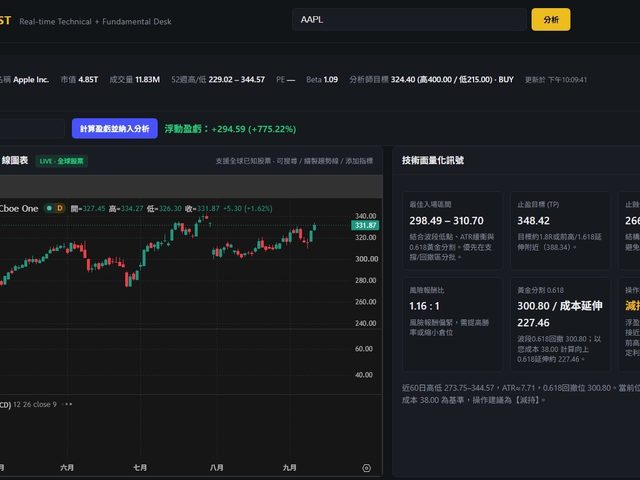Click the 60.00 lower axis label
The height and width of the screenshot is (480, 640).
coord(364,349)
